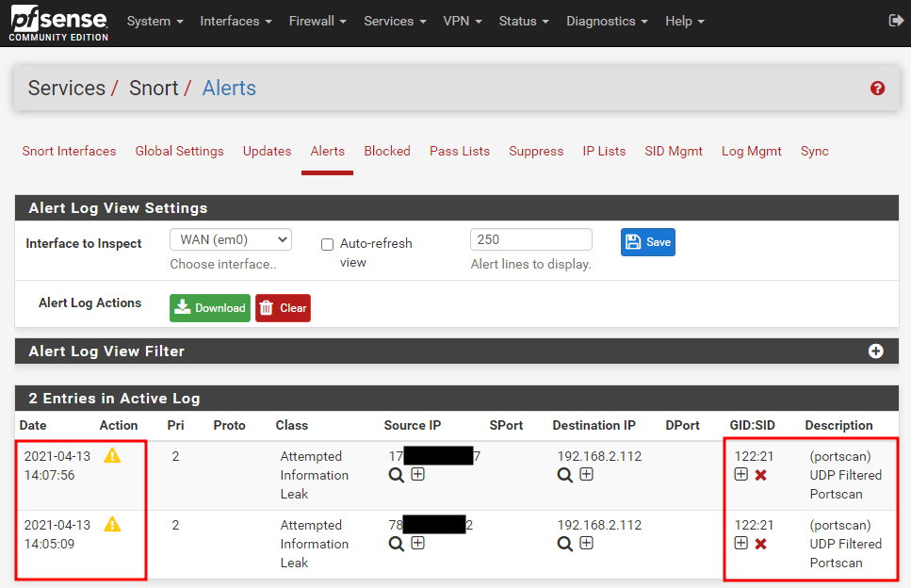Open the Firewall menu in navbar
The width and height of the screenshot is (911, 588).
(x=317, y=21)
